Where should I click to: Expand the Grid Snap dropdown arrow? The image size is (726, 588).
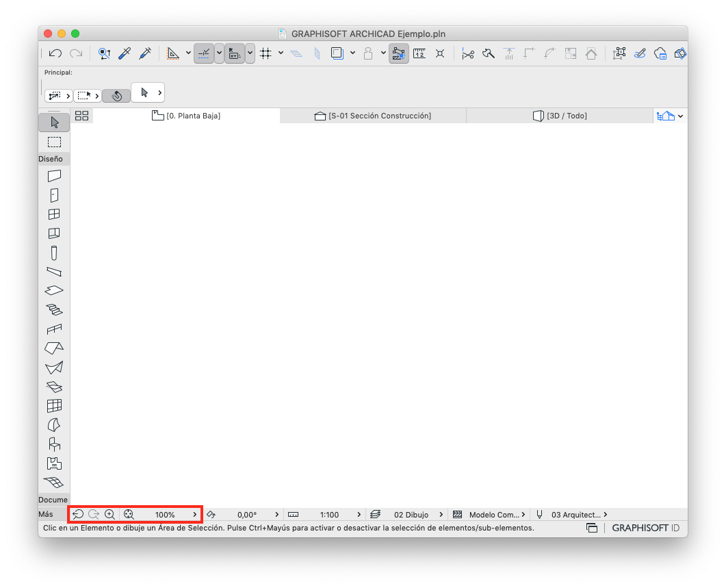click(281, 53)
